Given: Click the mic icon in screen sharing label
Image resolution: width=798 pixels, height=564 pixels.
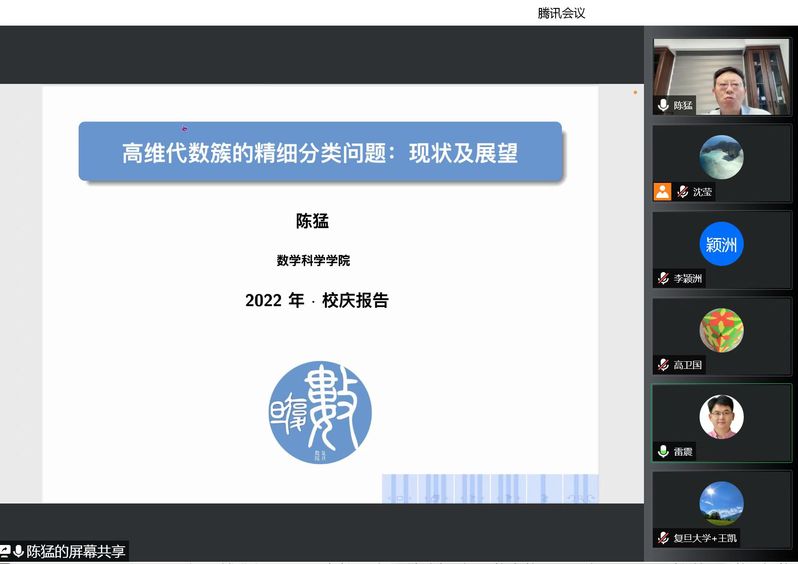Looking at the screenshot, I should click(x=18, y=551).
